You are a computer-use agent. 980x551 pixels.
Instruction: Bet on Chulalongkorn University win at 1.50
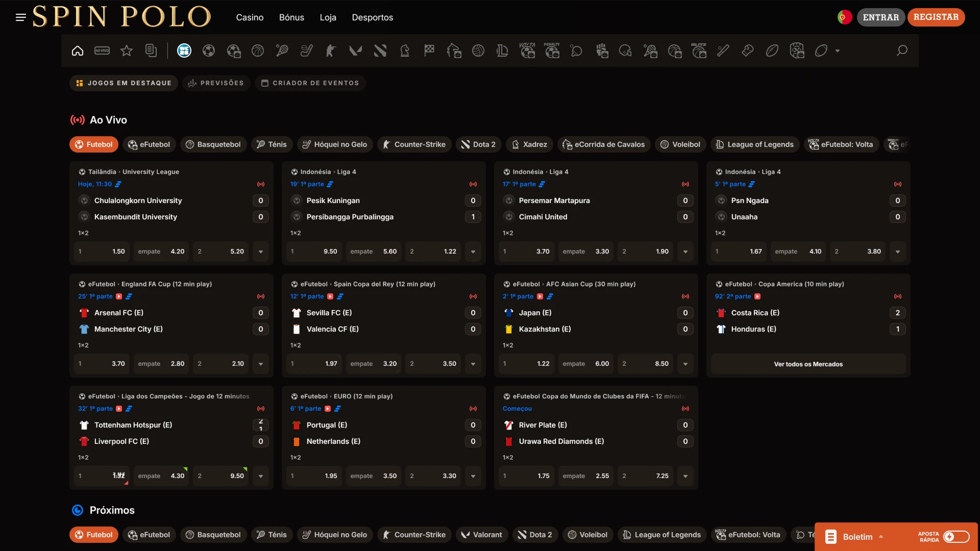(102, 252)
